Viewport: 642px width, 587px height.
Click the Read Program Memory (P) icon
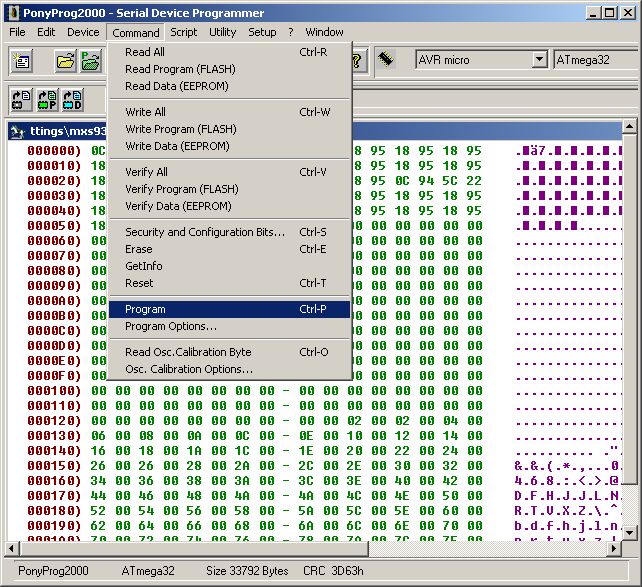pyautogui.click(x=47, y=100)
